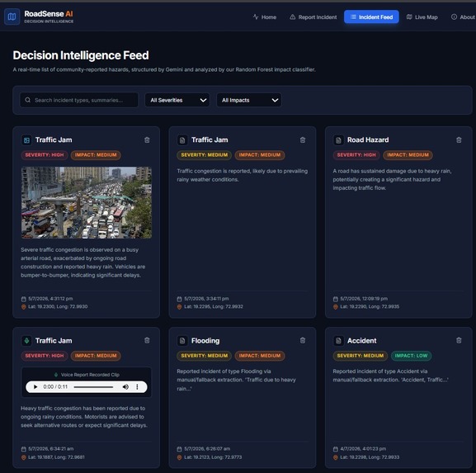Delete the Traffic Jam card dated 3:34:11 pm

(303, 140)
